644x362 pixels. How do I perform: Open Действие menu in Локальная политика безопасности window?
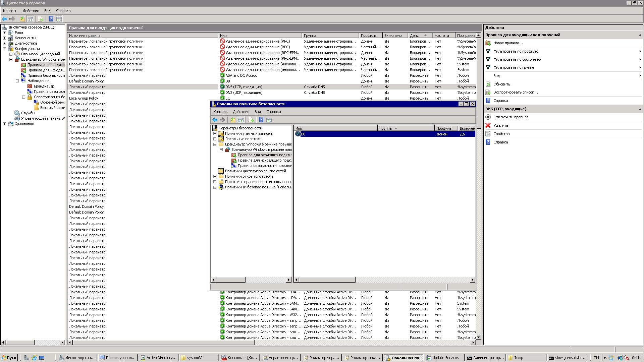click(x=241, y=112)
